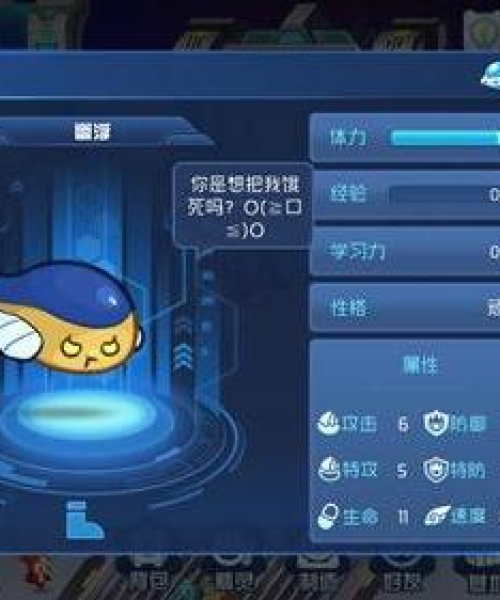Select the 经验 experience bar
Image resolution: width=500 pixels, height=600 pixels.
(444, 195)
